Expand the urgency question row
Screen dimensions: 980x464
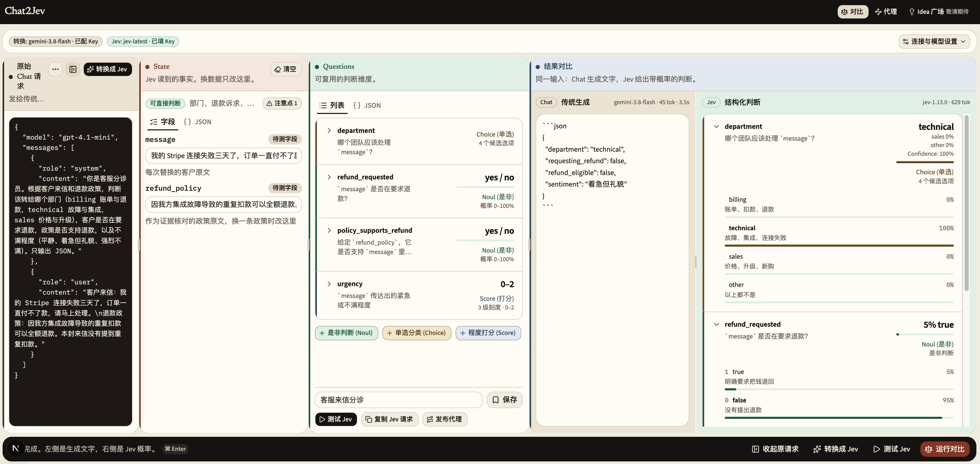(x=329, y=284)
